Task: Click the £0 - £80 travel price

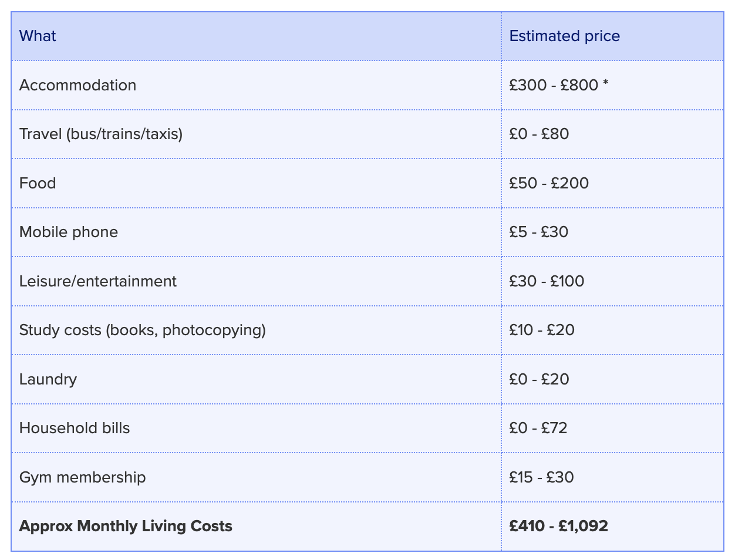Action: [539, 134]
